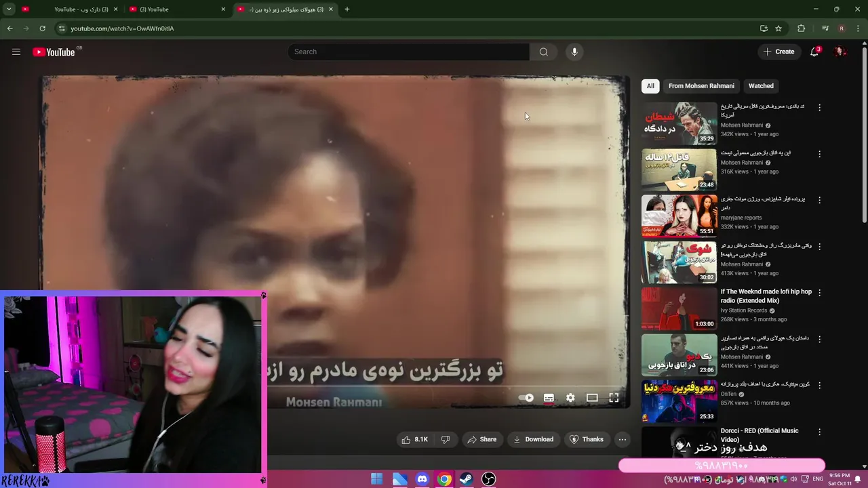
Task: Switch to Chrome in taskbar
Action: 444,479
